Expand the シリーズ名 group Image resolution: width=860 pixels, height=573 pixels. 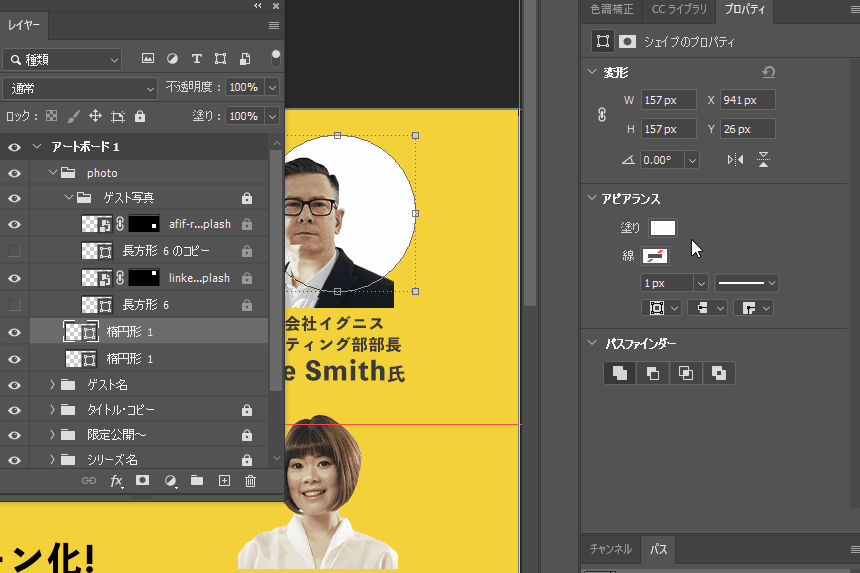[52, 459]
